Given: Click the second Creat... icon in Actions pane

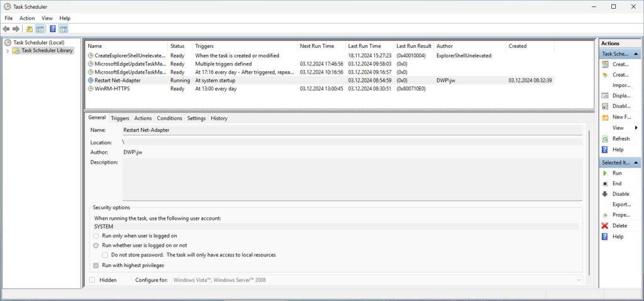Looking at the screenshot, I should tap(605, 75).
